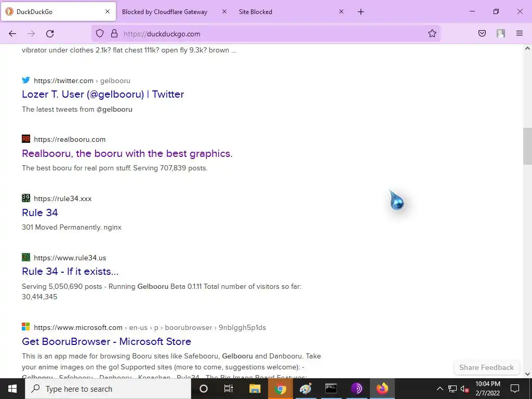Image resolution: width=532 pixels, height=399 pixels.
Task: Click snippet text '301 Moved Permanently. nginx'
Action: pos(72,228)
